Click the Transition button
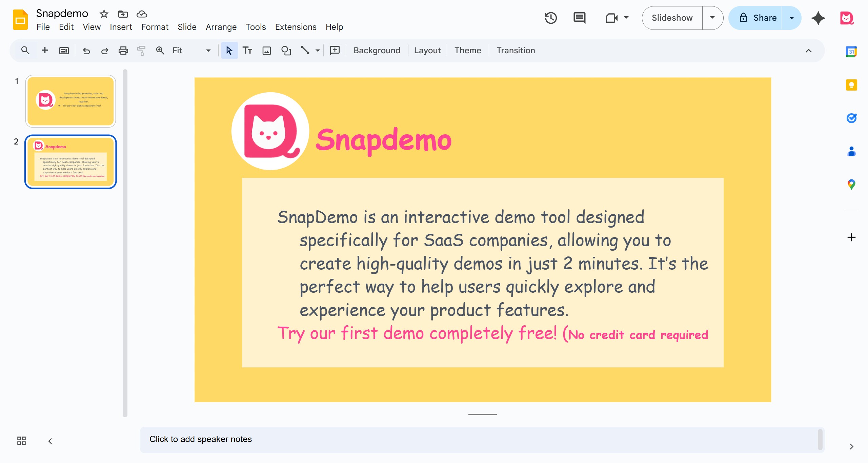 pos(516,51)
